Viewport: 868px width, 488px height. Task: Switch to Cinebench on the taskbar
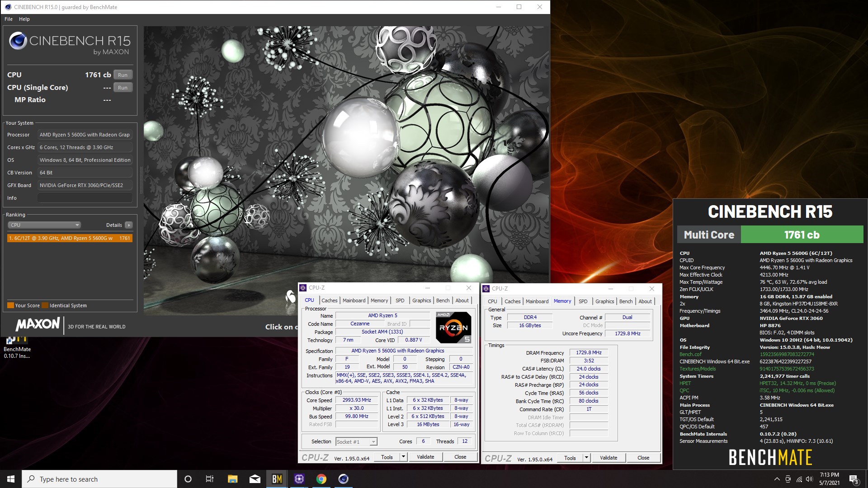click(344, 479)
